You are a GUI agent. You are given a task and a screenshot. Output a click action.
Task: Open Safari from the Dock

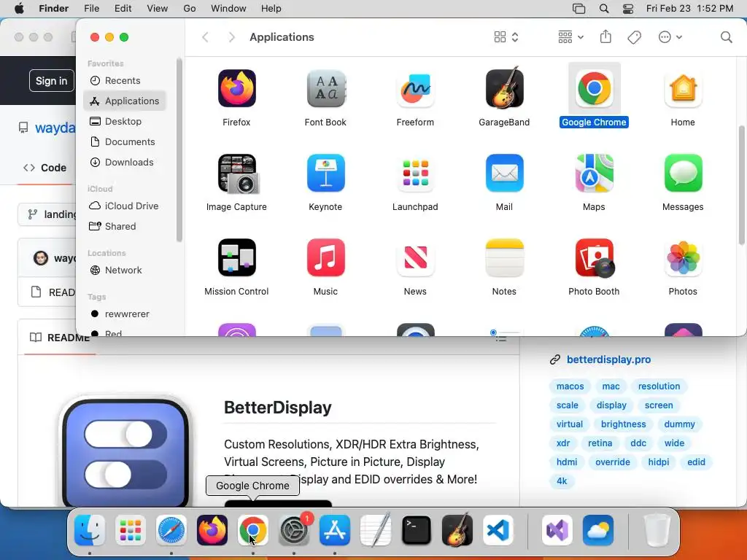(x=171, y=530)
